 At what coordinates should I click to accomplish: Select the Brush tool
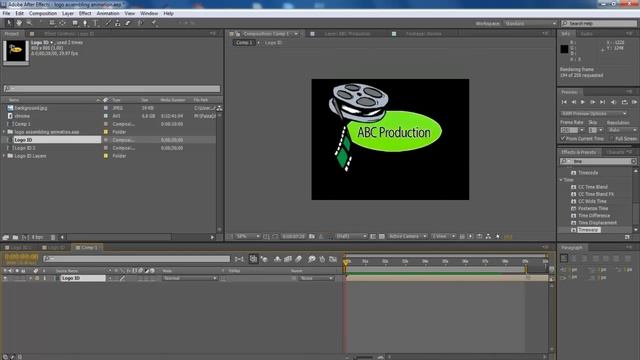tap(108, 23)
